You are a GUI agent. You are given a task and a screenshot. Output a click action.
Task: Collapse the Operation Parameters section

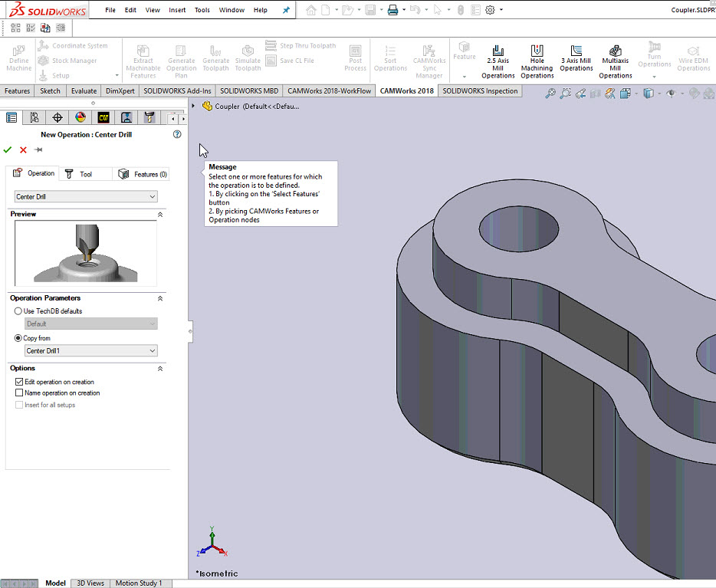(x=160, y=298)
